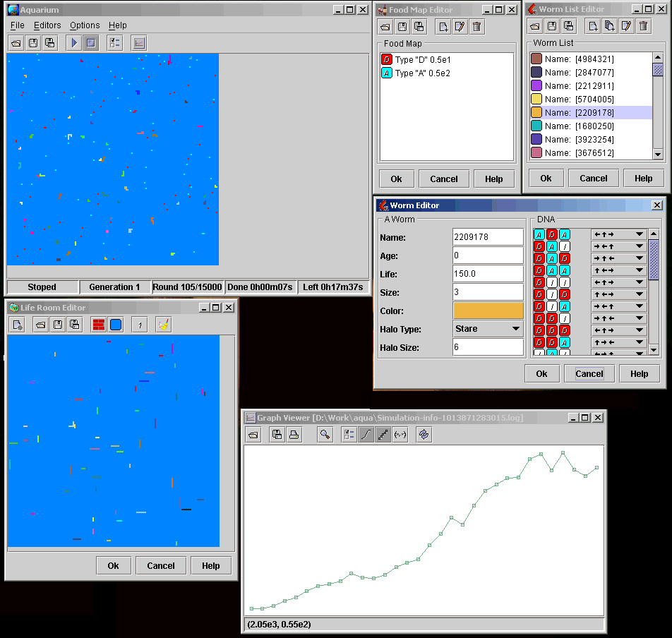Image resolution: width=672 pixels, height=638 pixels.
Task: Click the delete trash icon in Food Map Editor
Action: pyautogui.click(x=477, y=27)
